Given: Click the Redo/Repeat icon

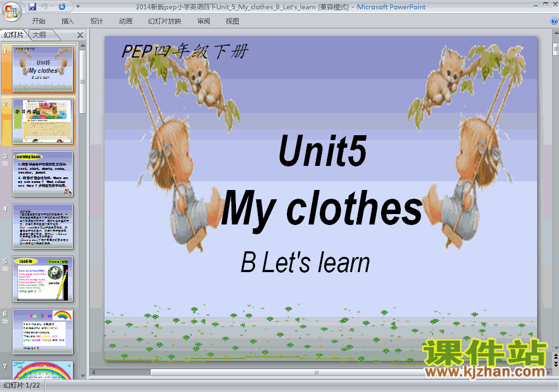Looking at the screenshot, I should (x=62, y=7).
